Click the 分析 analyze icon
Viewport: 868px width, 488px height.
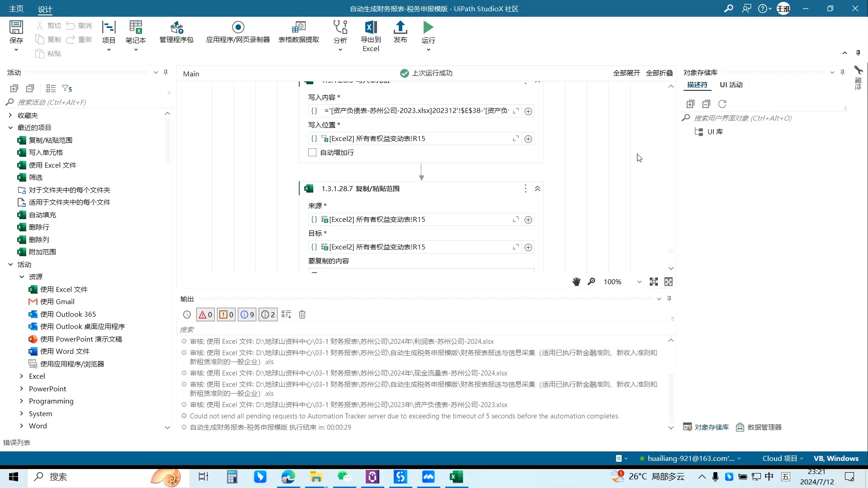click(x=340, y=28)
